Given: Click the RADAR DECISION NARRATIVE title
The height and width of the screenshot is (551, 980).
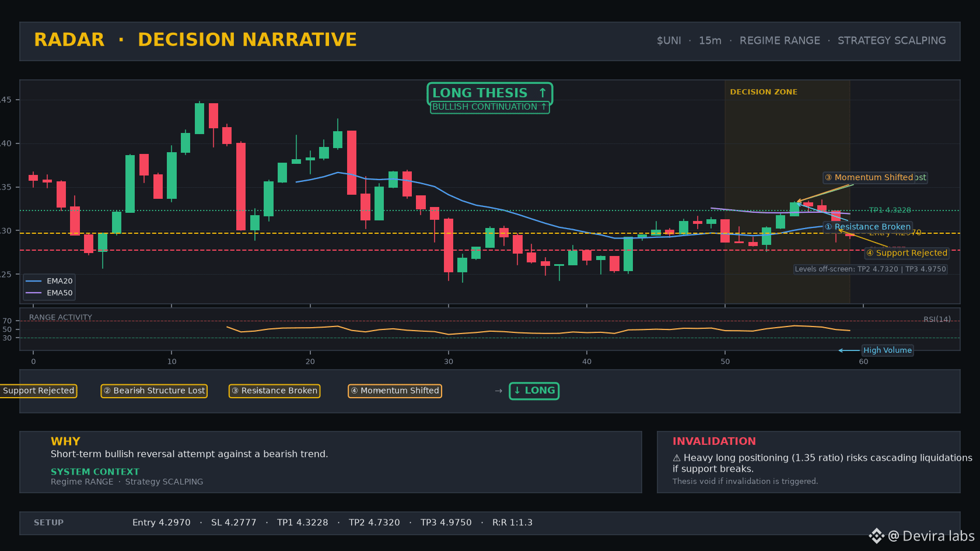Looking at the screenshot, I should point(195,40).
